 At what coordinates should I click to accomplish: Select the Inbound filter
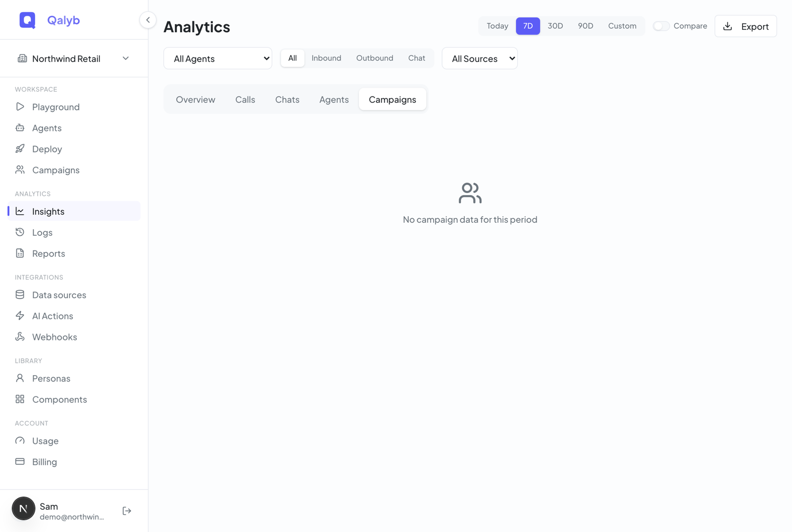tap(326, 58)
